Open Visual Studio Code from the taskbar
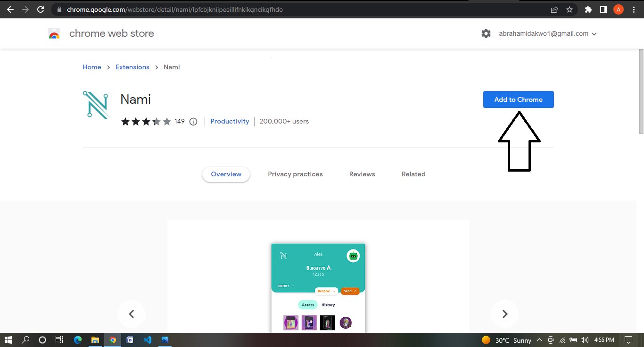This screenshot has width=644, height=347. pos(148,340)
